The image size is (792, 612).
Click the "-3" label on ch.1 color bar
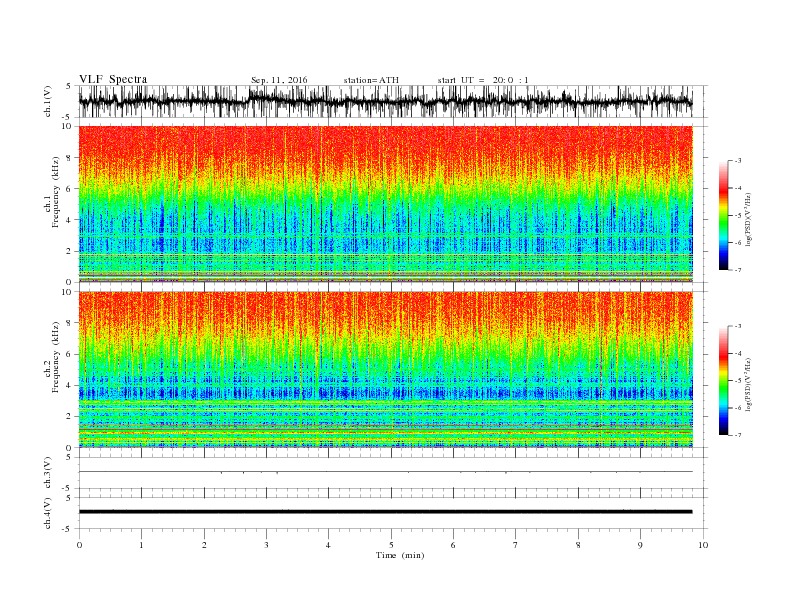pyautogui.click(x=738, y=161)
